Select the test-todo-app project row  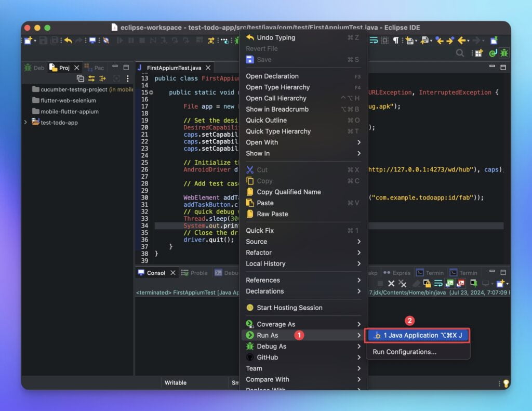pyautogui.click(x=55, y=122)
